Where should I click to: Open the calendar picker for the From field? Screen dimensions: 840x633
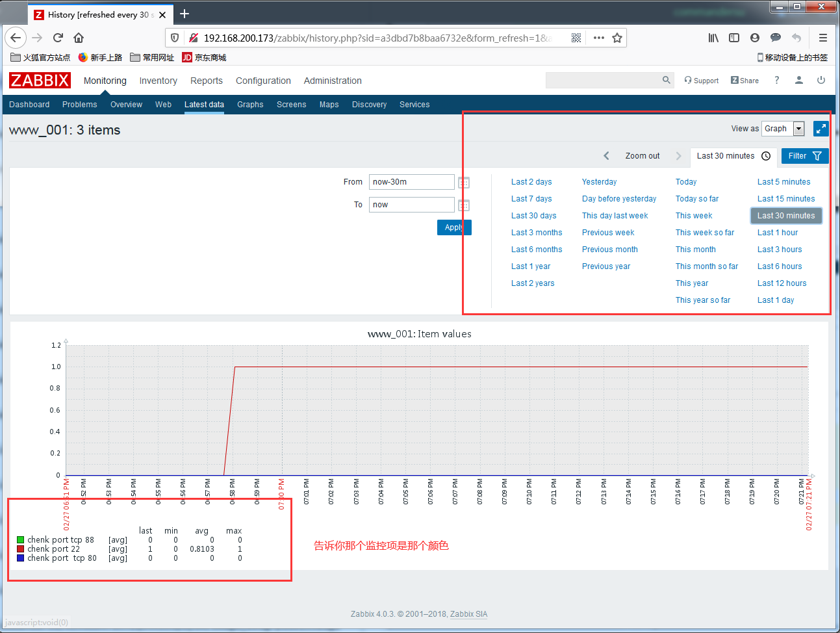click(x=464, y=183)
